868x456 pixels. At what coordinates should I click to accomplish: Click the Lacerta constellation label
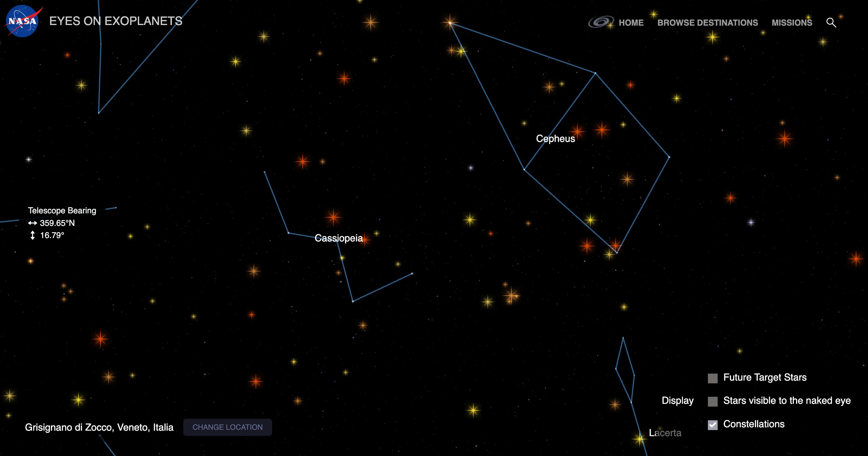pyautogui.click(x=665, y=433)
